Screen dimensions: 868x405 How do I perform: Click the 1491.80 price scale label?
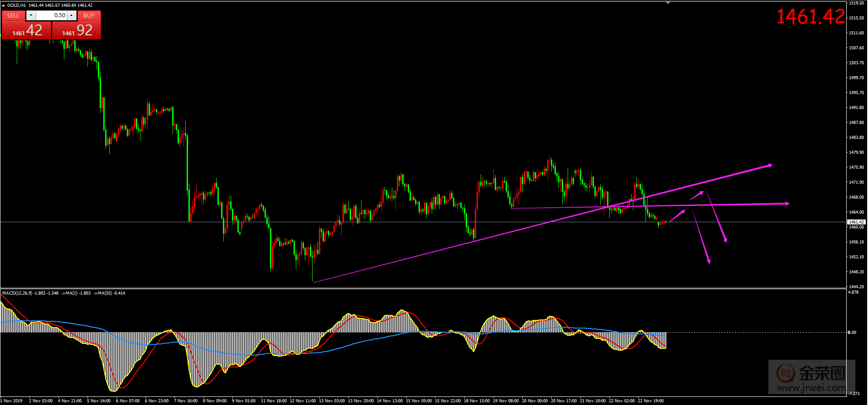point(856,108)
